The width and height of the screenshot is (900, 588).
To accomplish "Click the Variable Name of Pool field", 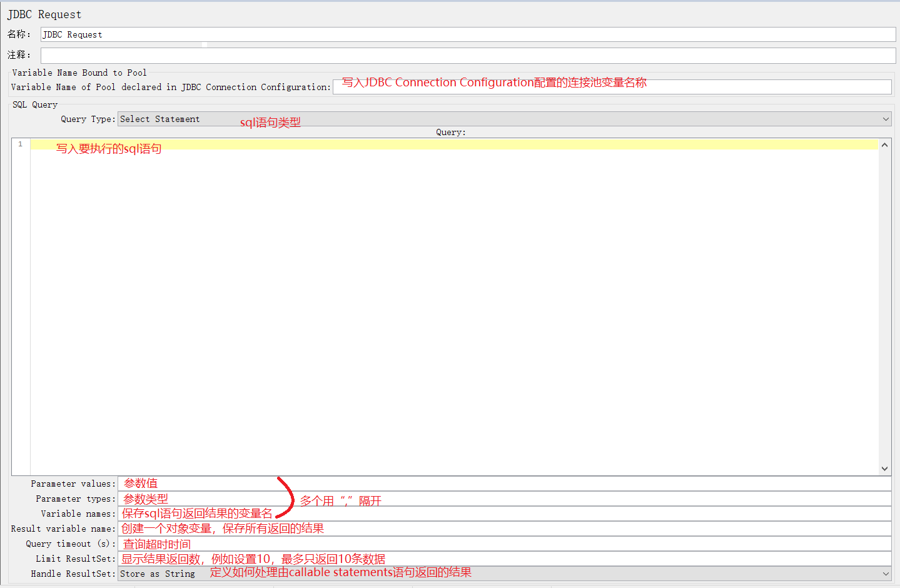I will coord(612,87).
